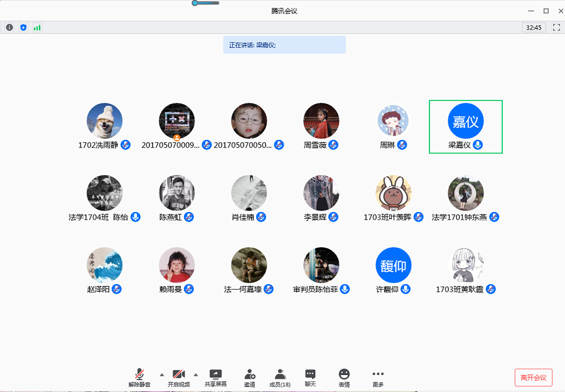This screenshot has height=392, width=565.
Task: Click the 32:45 meeting timer
Action: (534, 28)
